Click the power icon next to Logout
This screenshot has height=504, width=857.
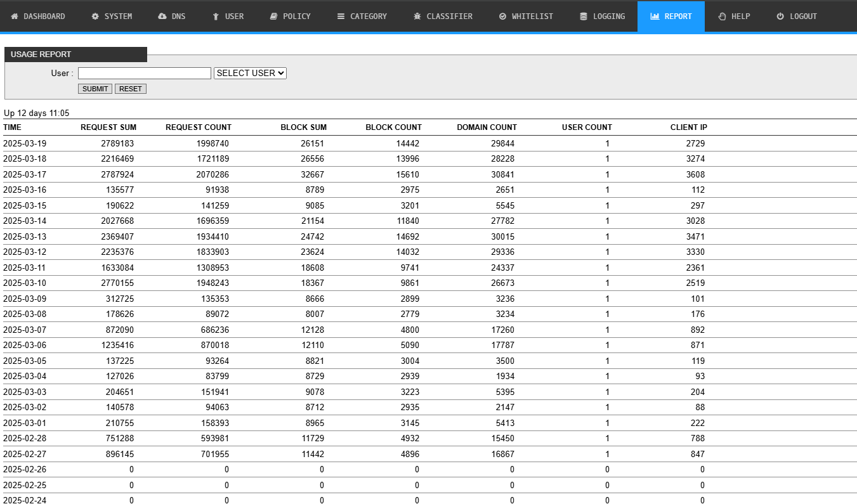pyautogui.click(x=780, y=16)
